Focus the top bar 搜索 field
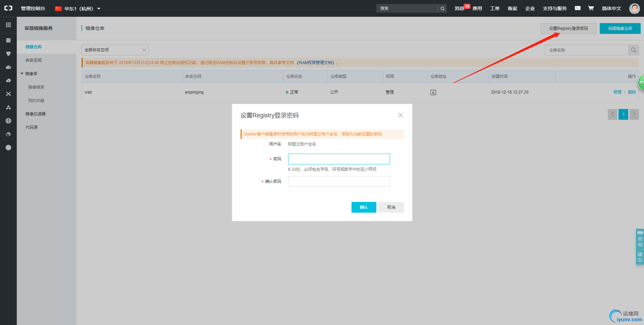644x325 pixels. point(407,8)
